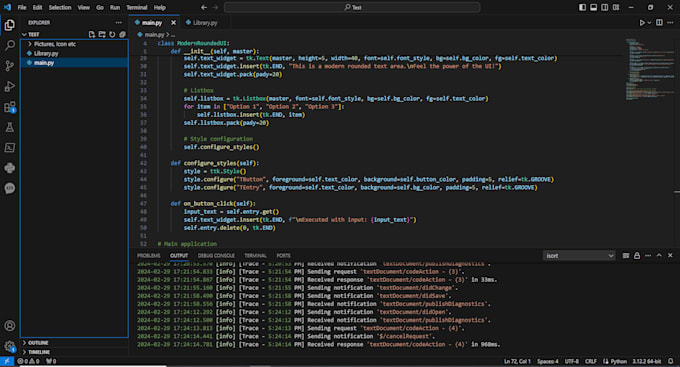Switch to the TERMINAL panel tab

(x=255, y=256)
